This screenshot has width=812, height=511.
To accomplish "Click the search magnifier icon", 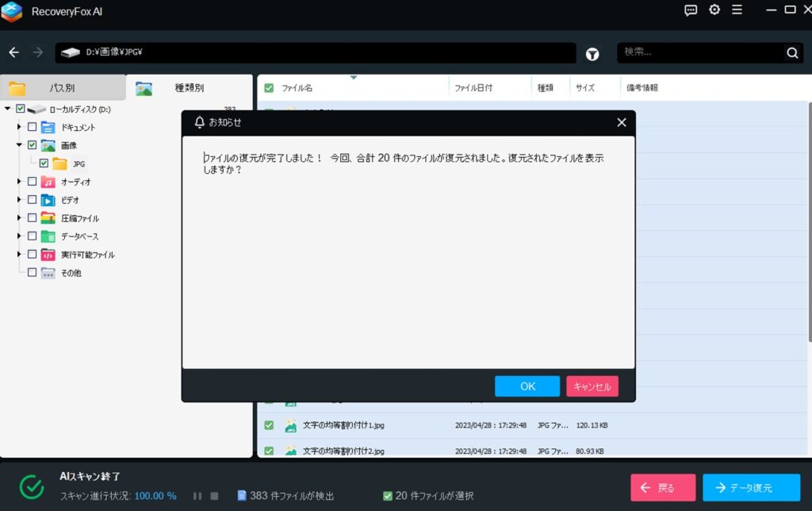I will coord(791,53).
